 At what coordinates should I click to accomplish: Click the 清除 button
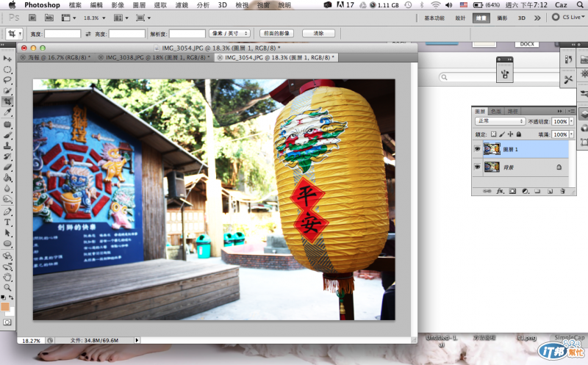pos(318,33)
